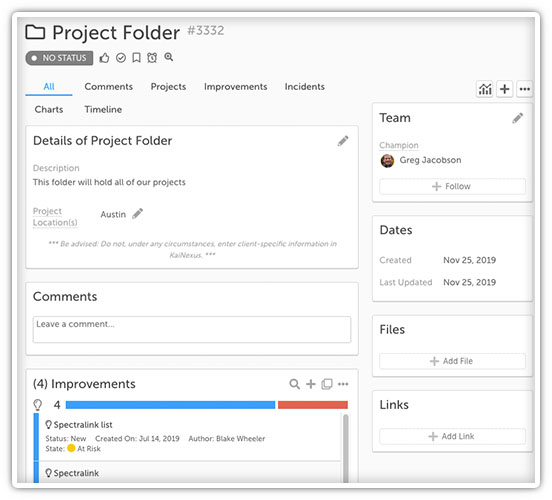Edit the Team panel with pencil icon
Viewport: 552px width, 500px height.
(x=517, y=118)
